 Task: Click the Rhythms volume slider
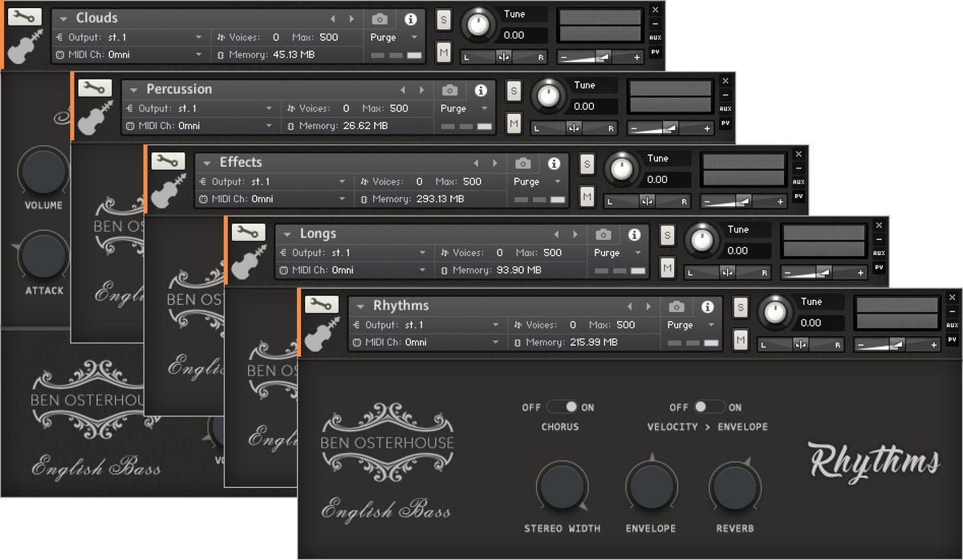tap(897, 345)
